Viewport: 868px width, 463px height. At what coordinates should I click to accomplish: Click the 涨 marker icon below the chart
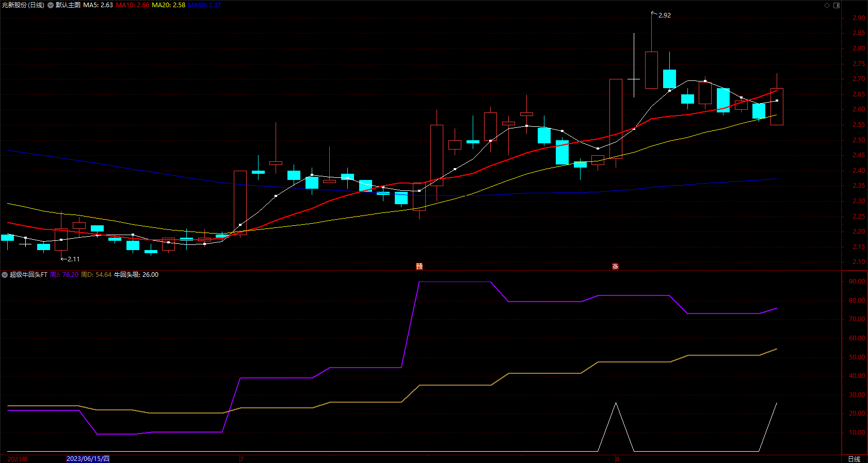[615, 266]
